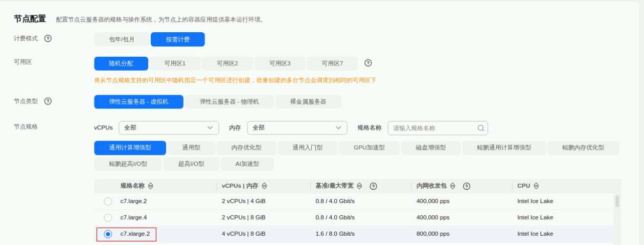This screenshot has width=644, height=245.
Task: Choose 按需计费 billing mode
Action: 178,39
